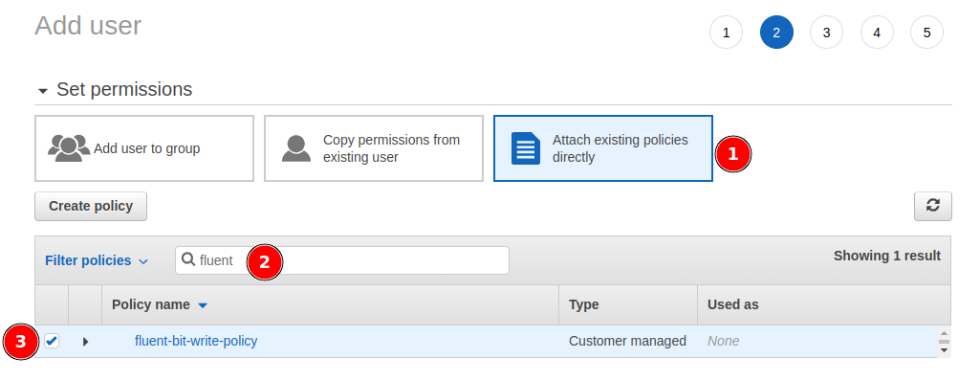Click the policy search input field
980x381 pixels.
tap(342, 259)
